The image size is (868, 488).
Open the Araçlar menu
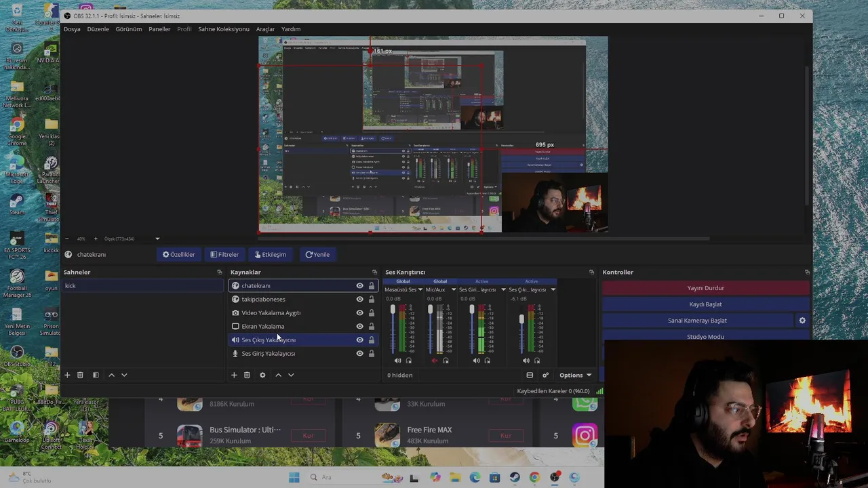point(265,29)
